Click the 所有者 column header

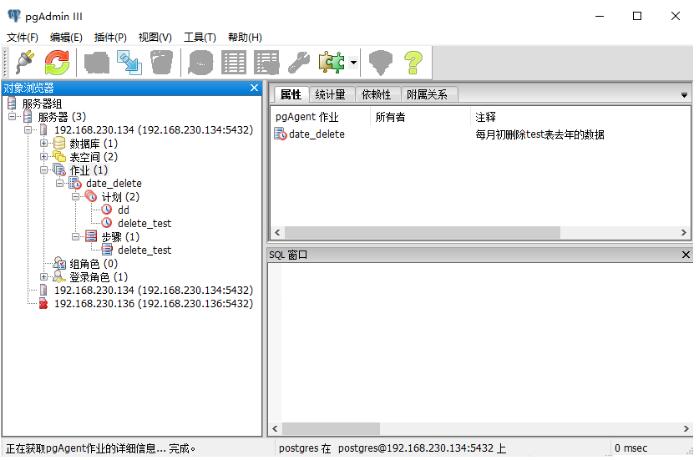click(x=420, y=117)
